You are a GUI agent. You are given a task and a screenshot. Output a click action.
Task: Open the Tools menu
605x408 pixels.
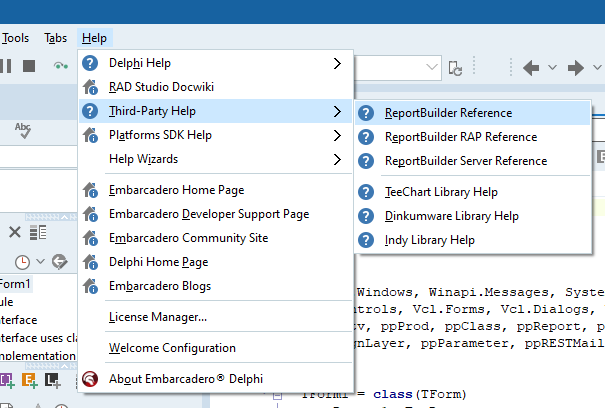(x=15, y=38)
